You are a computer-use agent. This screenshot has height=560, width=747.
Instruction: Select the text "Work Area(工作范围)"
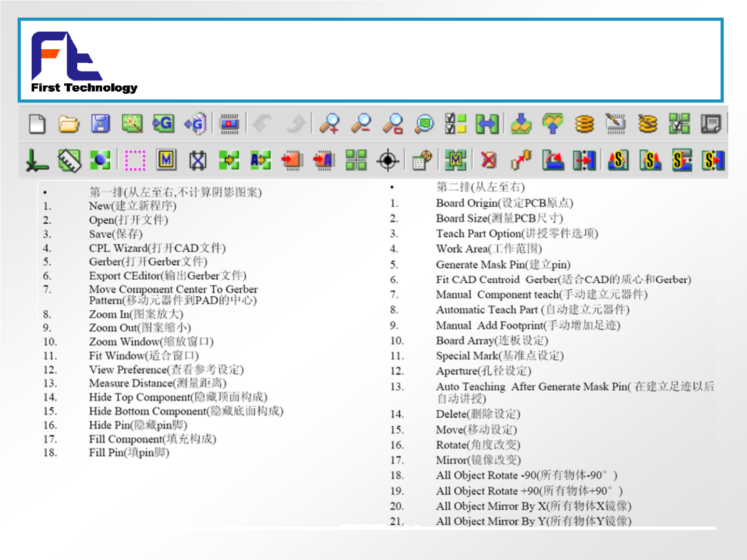[489, 249]
